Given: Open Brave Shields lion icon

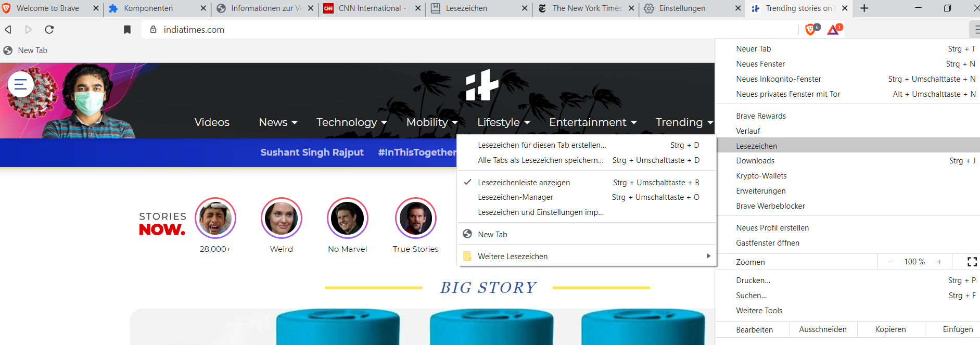Looking at the screenshot, I should tap(811, 30).
